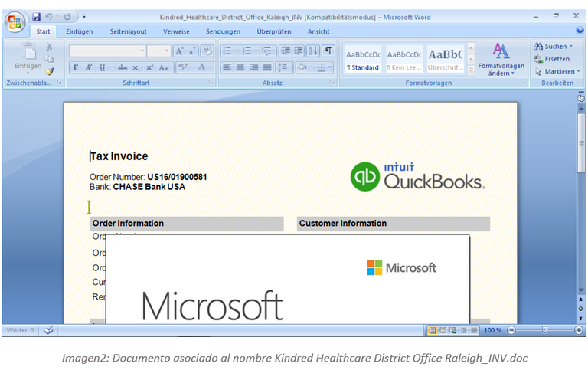Viewport: 588px width, 370px height.
Task: Toggle superscript x² formatting
Action: coord(149,67)
